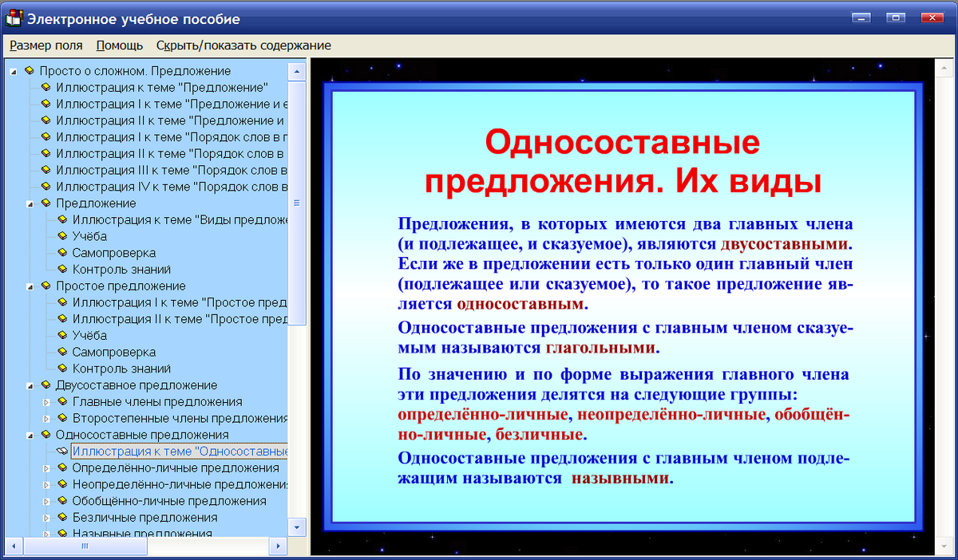The height and width of the screenshot is (560, 958).
Task: Click the pen icon on the selected illustration item
Action: pyautogui.click(x=63, y=452)
